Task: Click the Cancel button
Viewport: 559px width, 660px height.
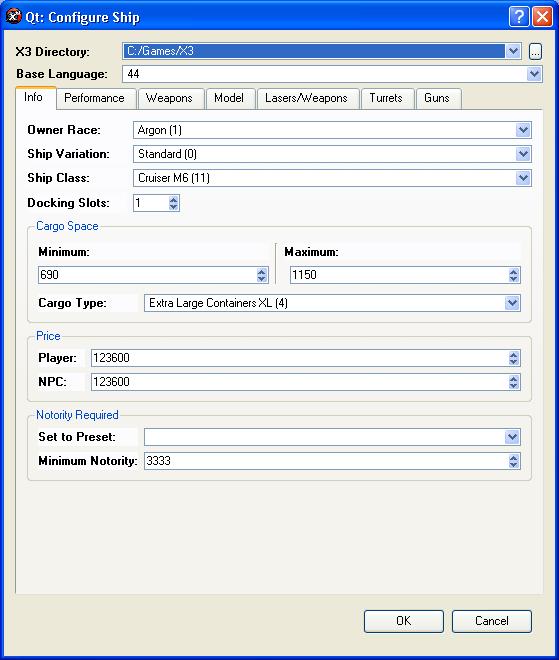Action: coord(492,621)
